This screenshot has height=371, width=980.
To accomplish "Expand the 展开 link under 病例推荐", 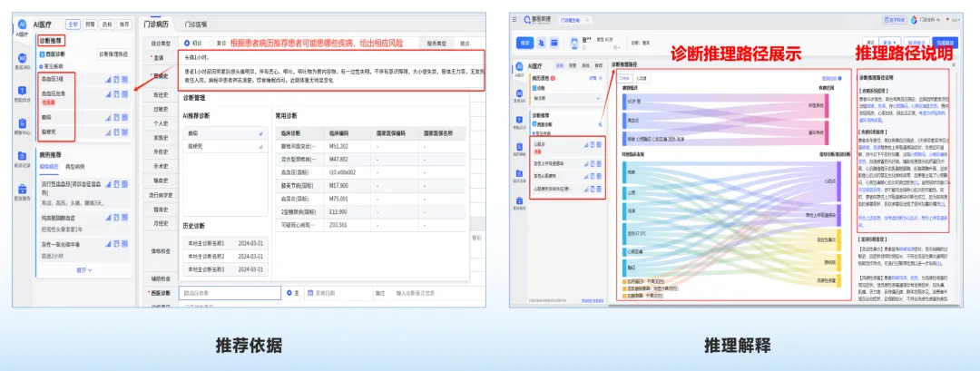I will coord(84,269).
